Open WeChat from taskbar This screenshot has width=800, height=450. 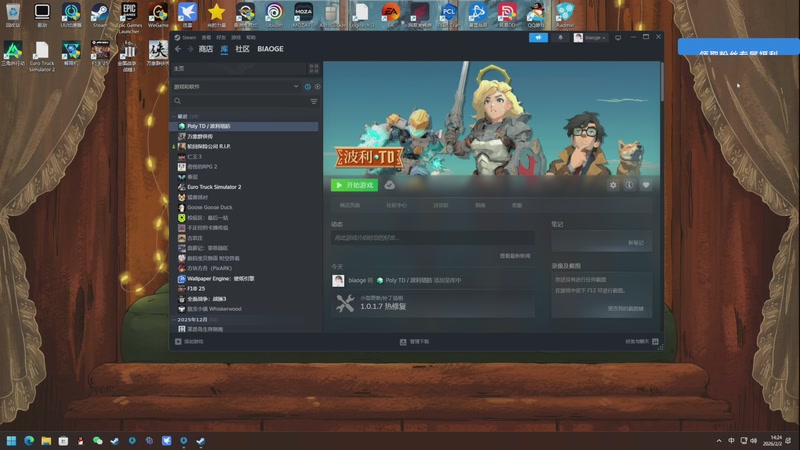97,441
